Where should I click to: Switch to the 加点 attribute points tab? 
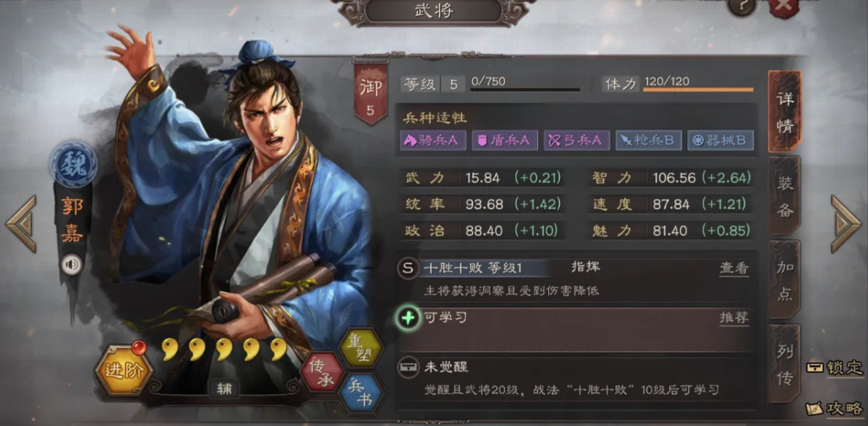[x=784, y=278]
